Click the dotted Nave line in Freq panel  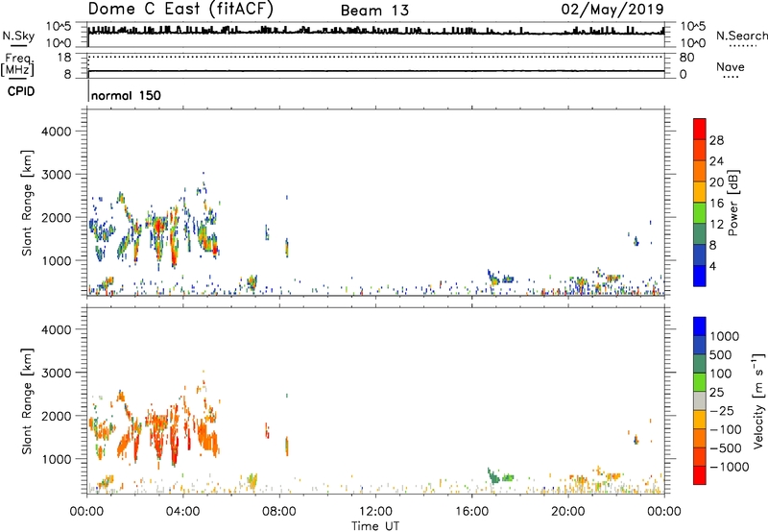click(x=376, y=57)
